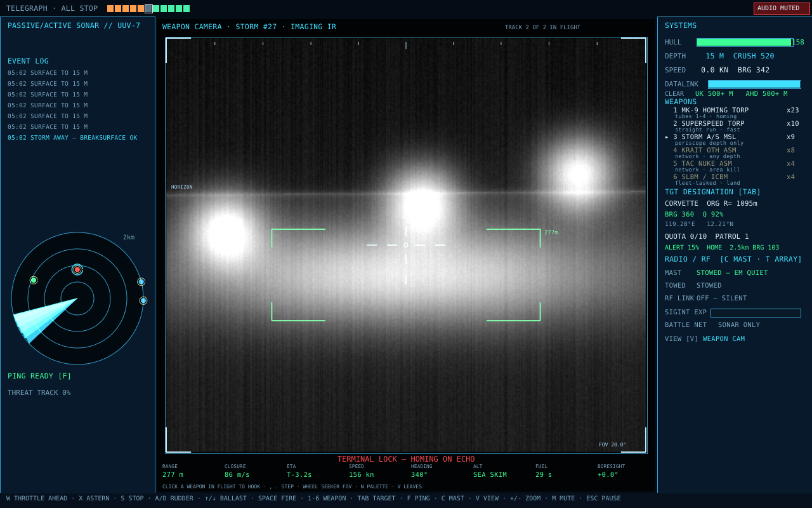The width and height of the screenshot is (812, 508).
Task: Toggle RF LINK OFF — SILENT
Action: 706,298
